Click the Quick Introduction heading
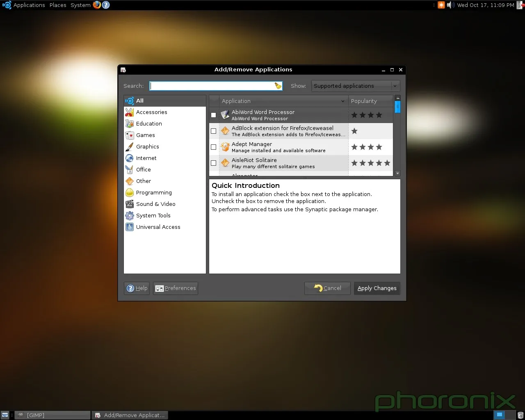The width and height of the screenshot is (525, 420). pyautogui.click(x=246, y=185)
